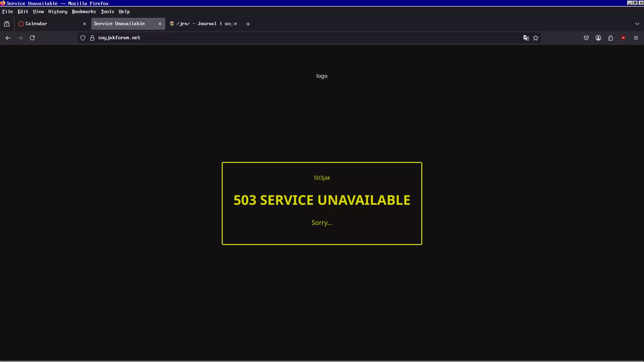This screenshot has width=644, height=362.
Task: Open the Tools menu
Action: (107, 11)
